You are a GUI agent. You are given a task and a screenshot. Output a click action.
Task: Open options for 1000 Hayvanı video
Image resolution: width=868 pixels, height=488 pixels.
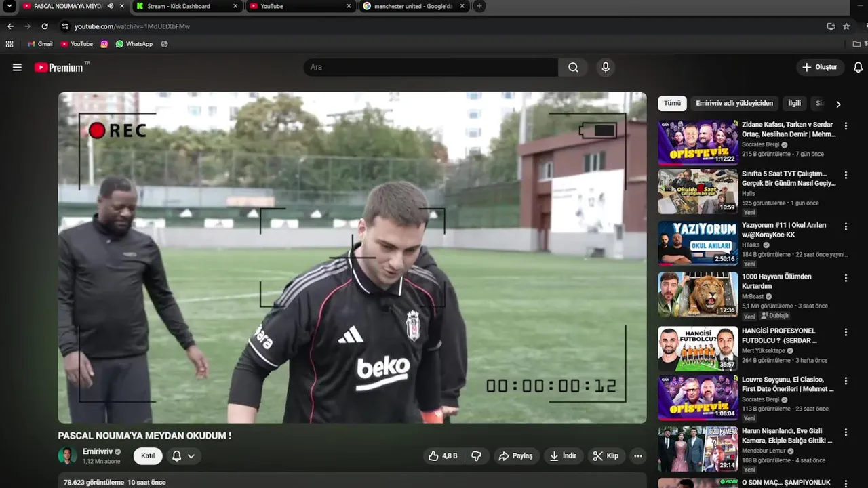pos(846,278)
